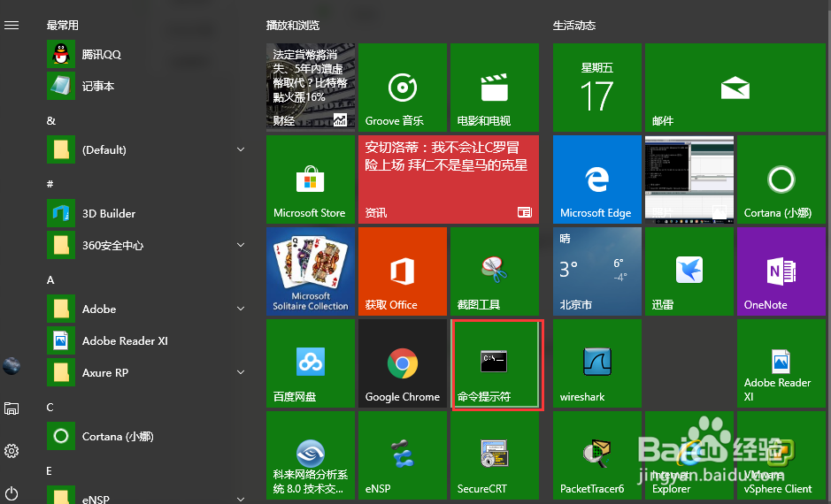
Task: Click the letter A index header
Action: pyautogui.click(x=50, y=280)
